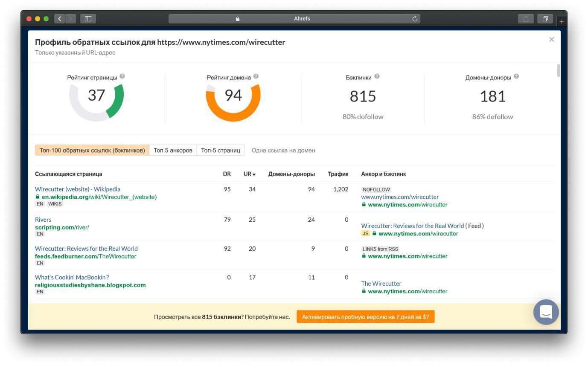Click traffic value 1,202 in Wikipedia row

coord(341,189)
